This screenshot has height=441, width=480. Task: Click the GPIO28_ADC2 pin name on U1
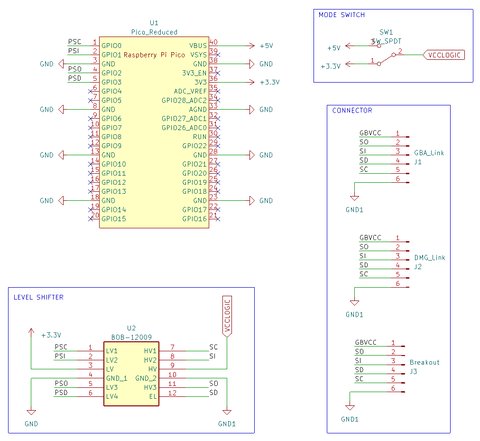(184, 100)
